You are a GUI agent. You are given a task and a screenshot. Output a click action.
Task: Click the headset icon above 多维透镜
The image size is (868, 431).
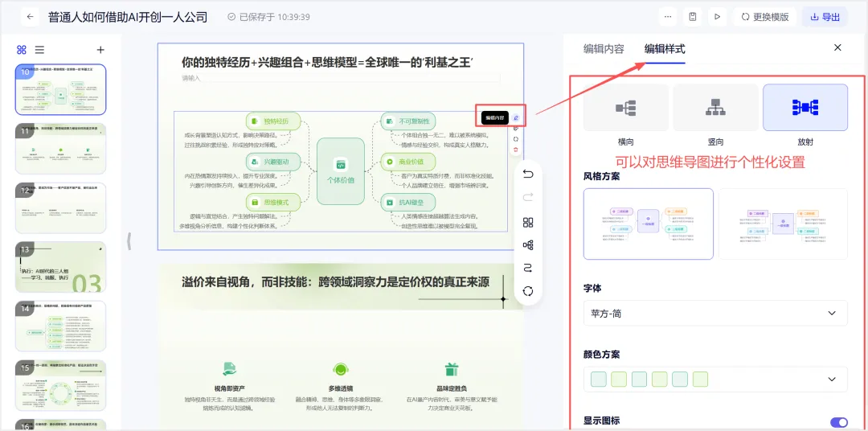point(341,369)
